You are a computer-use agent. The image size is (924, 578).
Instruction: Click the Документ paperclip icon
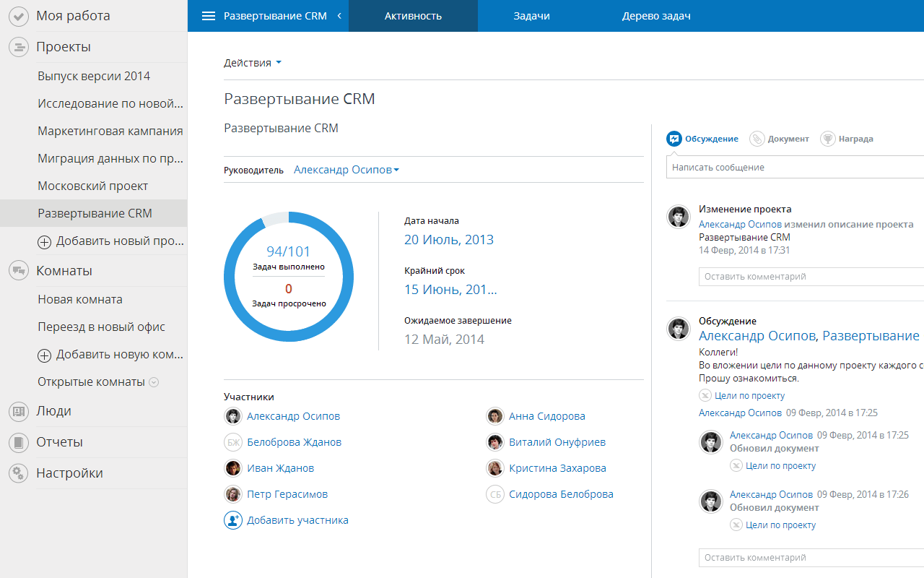coord(757,139)
